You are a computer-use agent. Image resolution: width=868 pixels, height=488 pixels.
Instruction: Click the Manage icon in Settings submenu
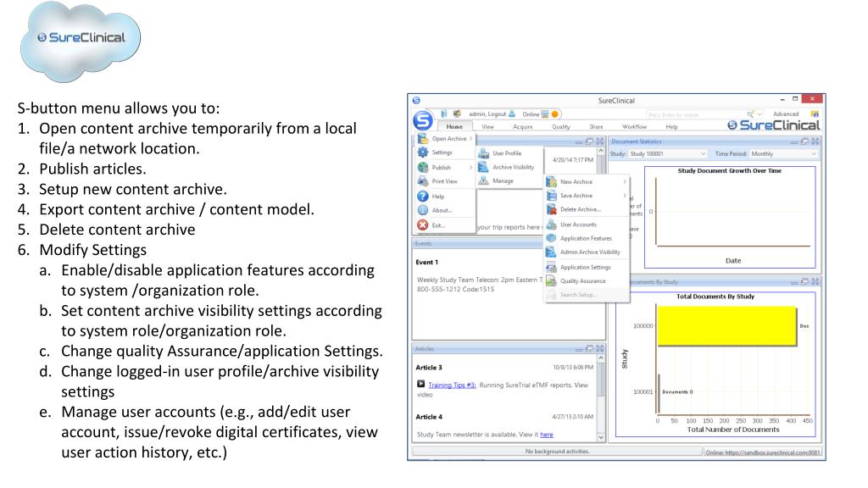pos(483,181)
